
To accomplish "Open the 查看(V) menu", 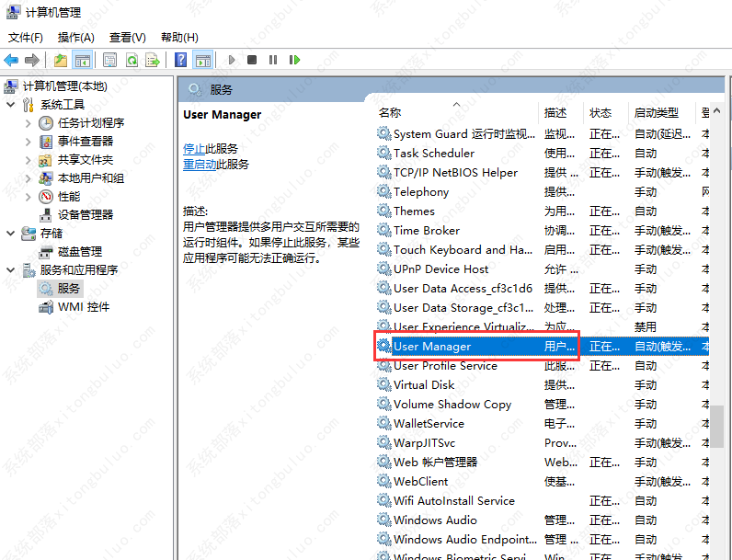I will 127,38.
